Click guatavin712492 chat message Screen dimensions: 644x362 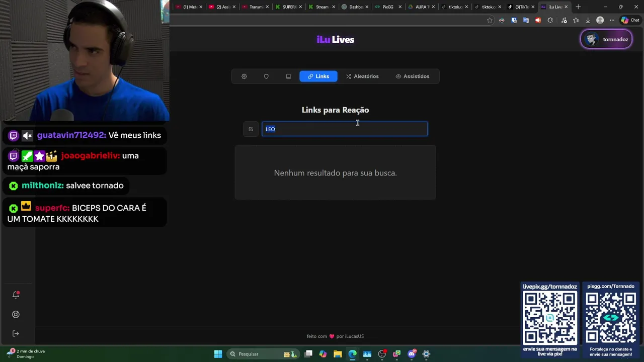click(x=85, y=135)
